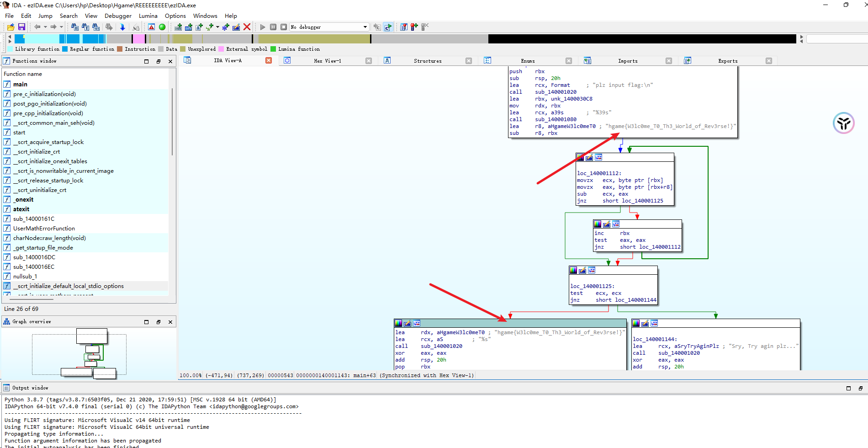Image resolution: width=868 pixels, height=448 pixels.
Task: Click the Open file toolbar icon
Action: [x=11, y=27]
